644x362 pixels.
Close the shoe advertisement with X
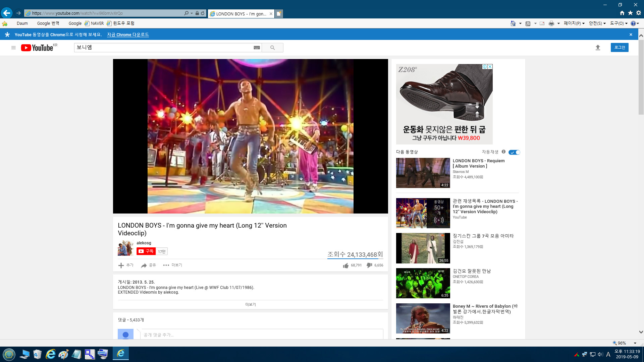click(490, 67)
